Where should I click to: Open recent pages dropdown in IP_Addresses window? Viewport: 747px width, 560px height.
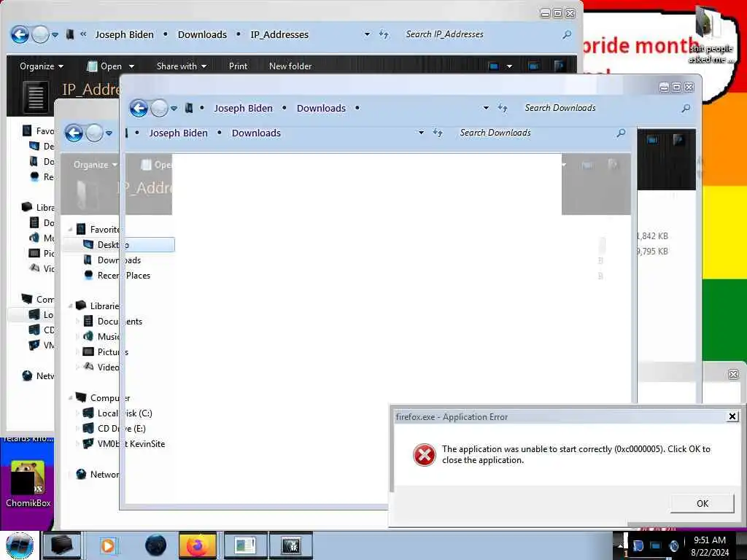click(x=55, y=35)
